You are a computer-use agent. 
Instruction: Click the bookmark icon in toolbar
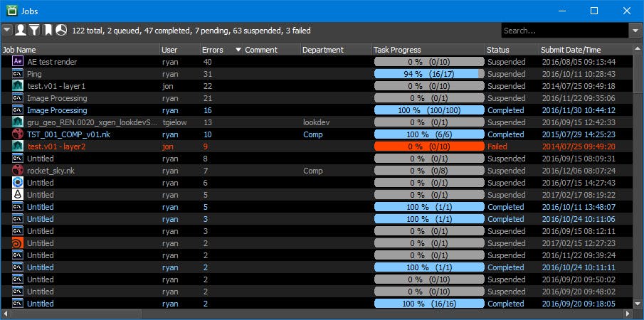[x=48, y=30]
